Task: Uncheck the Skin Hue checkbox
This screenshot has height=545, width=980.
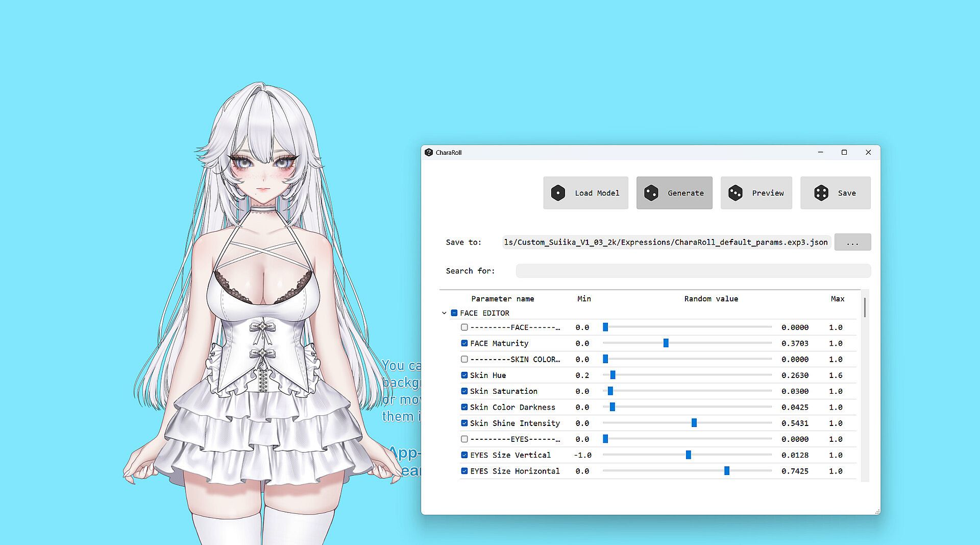Action: [x=464, y=375]
